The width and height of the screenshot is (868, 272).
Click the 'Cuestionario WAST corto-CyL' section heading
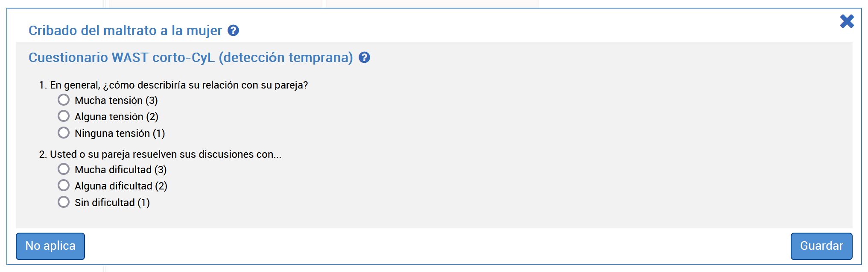pyautogui.click(x=190, y=57)
